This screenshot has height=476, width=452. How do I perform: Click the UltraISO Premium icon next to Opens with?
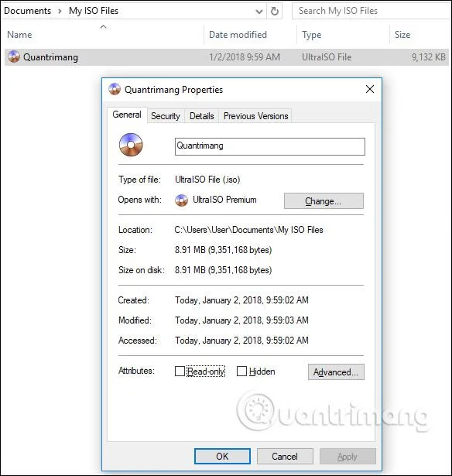182,200
